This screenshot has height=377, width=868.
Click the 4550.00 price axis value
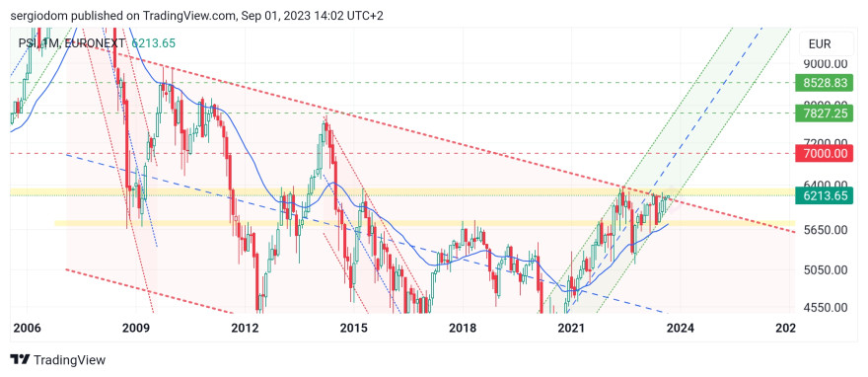click(825, 307)
